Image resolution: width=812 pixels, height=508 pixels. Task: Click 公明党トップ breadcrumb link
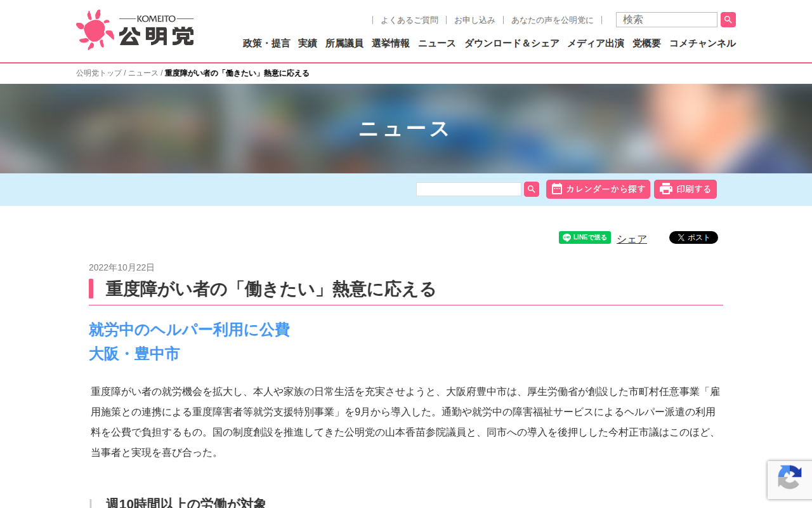(99, 73)
